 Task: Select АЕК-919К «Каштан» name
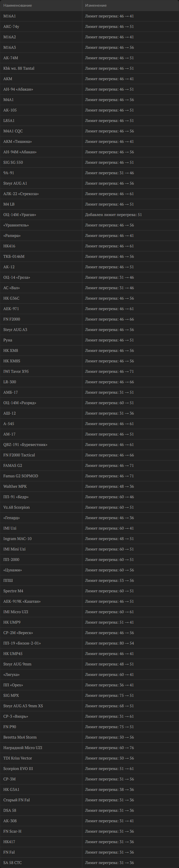pos(22,601)
